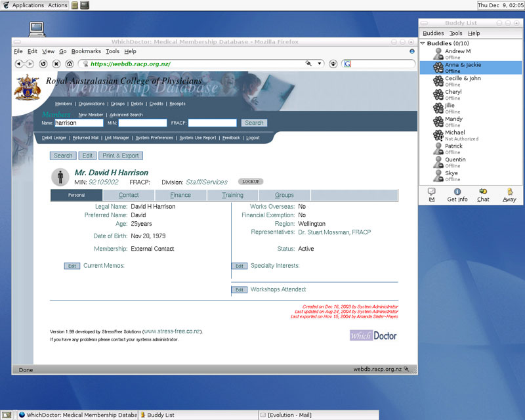
Task: Reload the page with the Reload icon
Action: pyautogui.click(x=43, y=64)
